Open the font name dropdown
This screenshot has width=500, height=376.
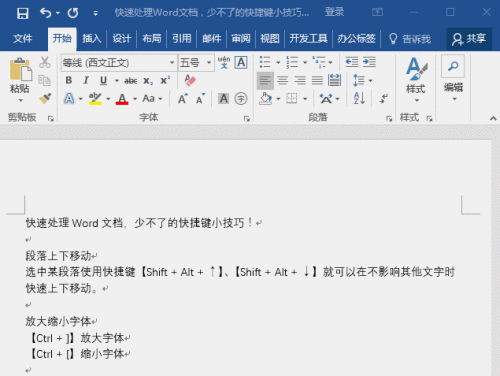(x=172, y=62)
